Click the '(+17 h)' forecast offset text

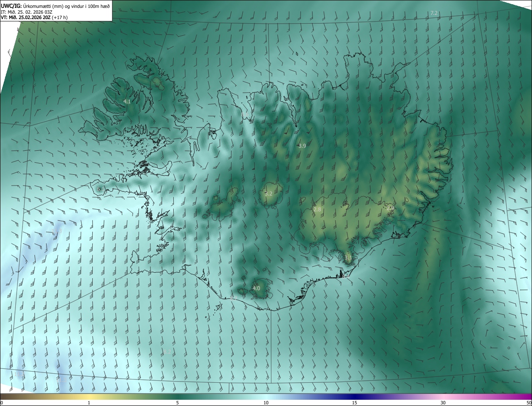pos(60,17)
